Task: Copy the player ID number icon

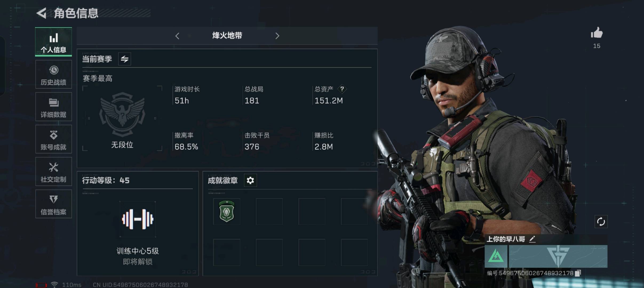Action: [578, 273]
